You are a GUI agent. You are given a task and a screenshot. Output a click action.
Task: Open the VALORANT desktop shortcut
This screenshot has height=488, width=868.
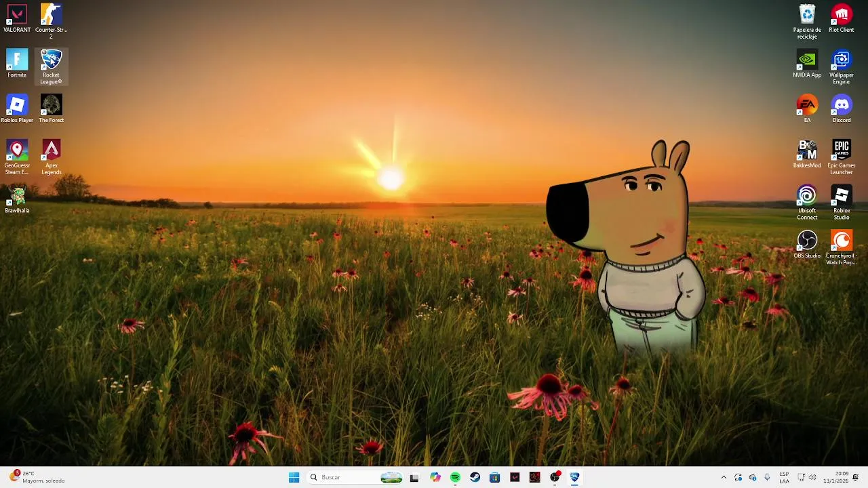tap(17, 19)
